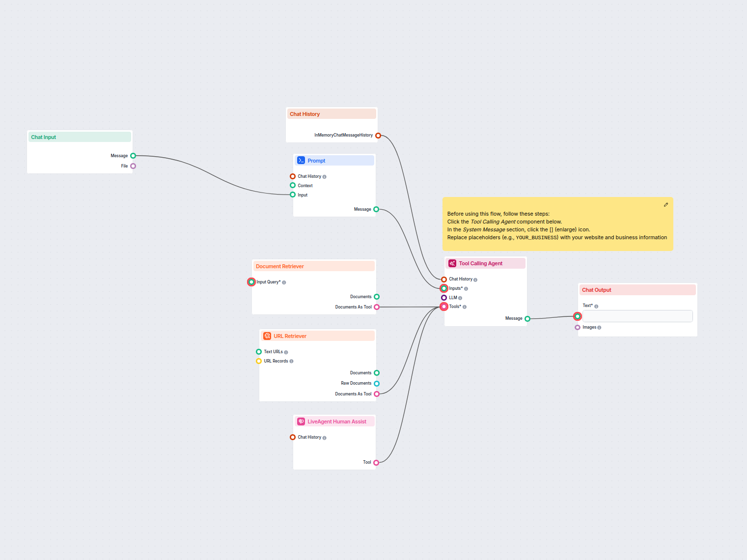Image resolution: width=747 pixels, height=560 pixels.
Task: Click the URL Retriever globe icon
Action: click(267, 336)
